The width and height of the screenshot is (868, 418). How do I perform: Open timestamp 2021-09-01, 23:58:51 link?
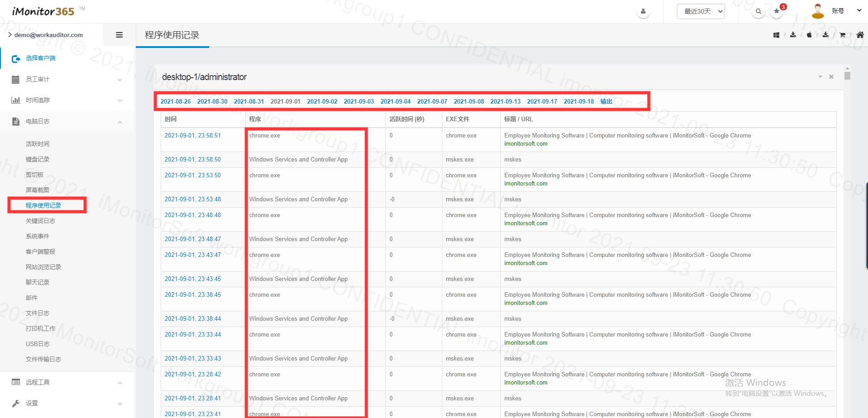pos(193,135)
